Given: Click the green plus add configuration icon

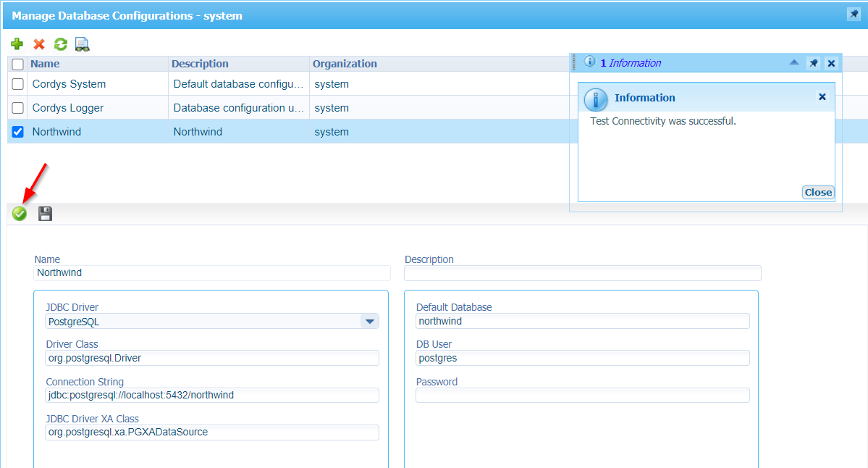Looking at the screenshot, I should [x=17, y=44].
